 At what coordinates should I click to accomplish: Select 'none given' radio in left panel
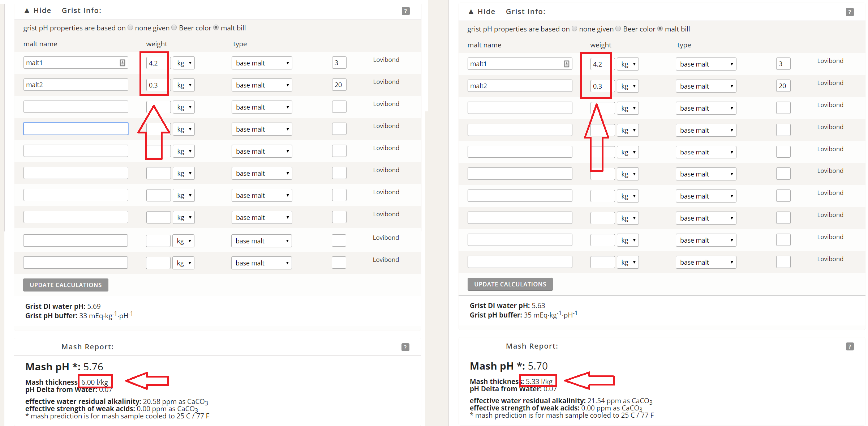tap(130, 28)
